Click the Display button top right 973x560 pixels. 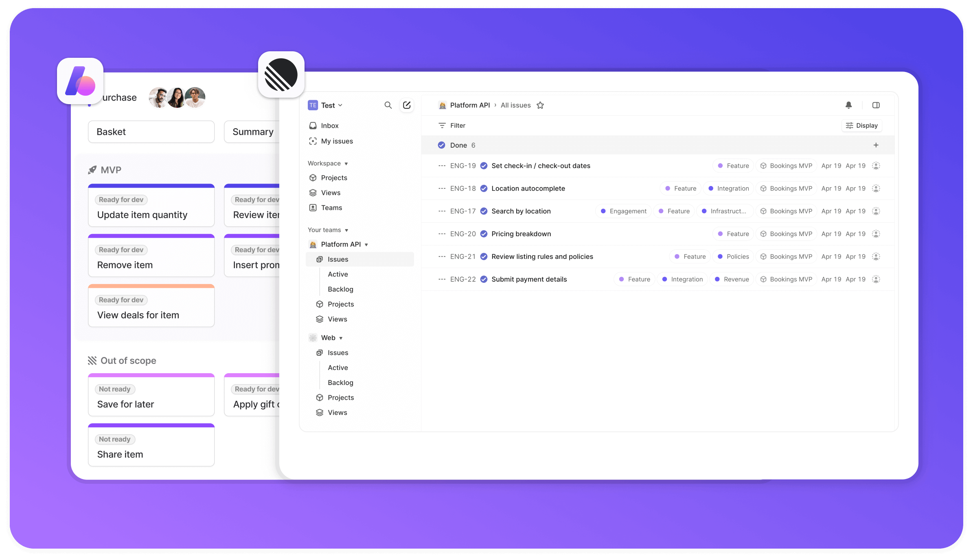tap(862, 125)
